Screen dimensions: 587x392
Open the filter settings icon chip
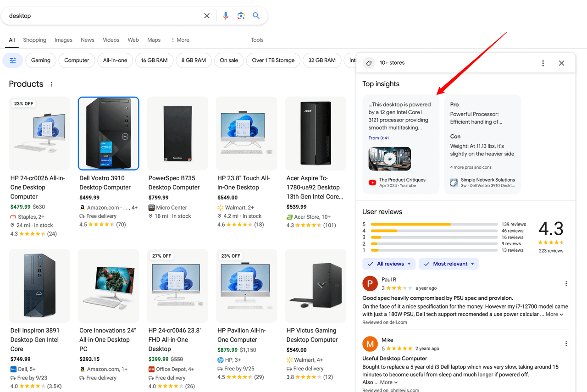click(13, 61)
